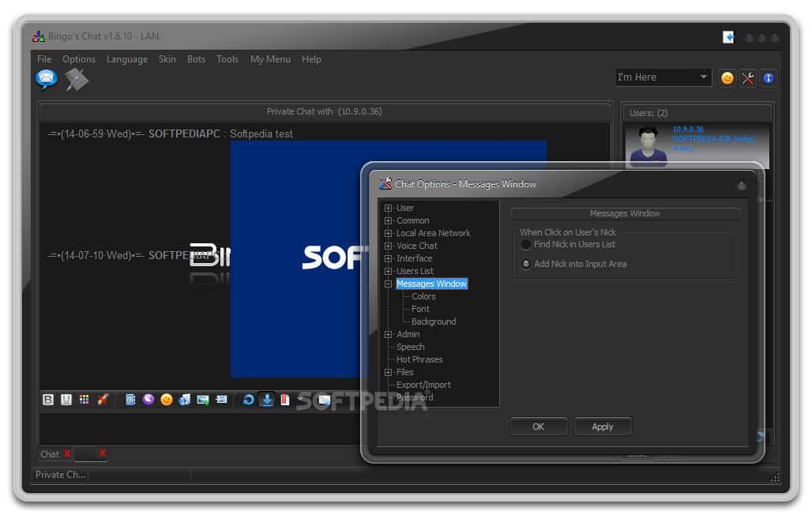Switch to the Chat tab
Image resolution: width=812 pixels, height=515 pixels.
coord(51,454)
